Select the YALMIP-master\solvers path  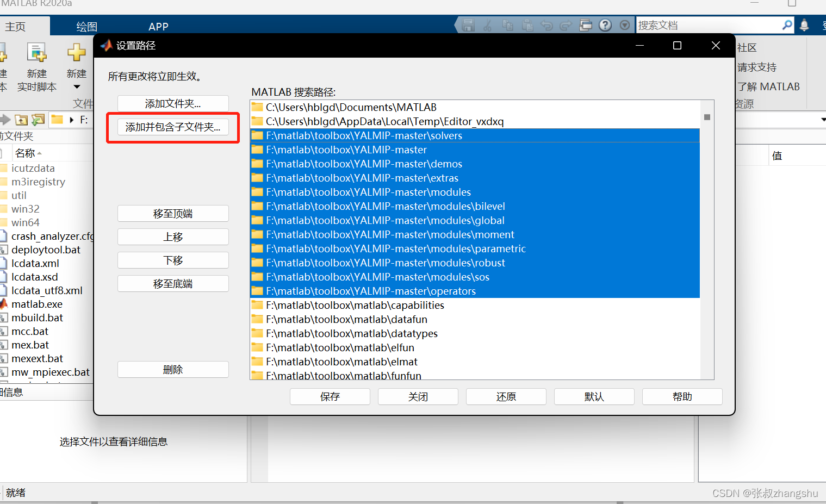475,135
